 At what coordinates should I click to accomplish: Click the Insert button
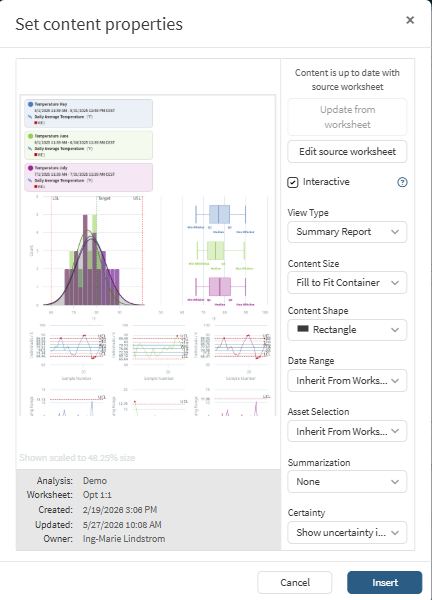[x=385, y=582]
